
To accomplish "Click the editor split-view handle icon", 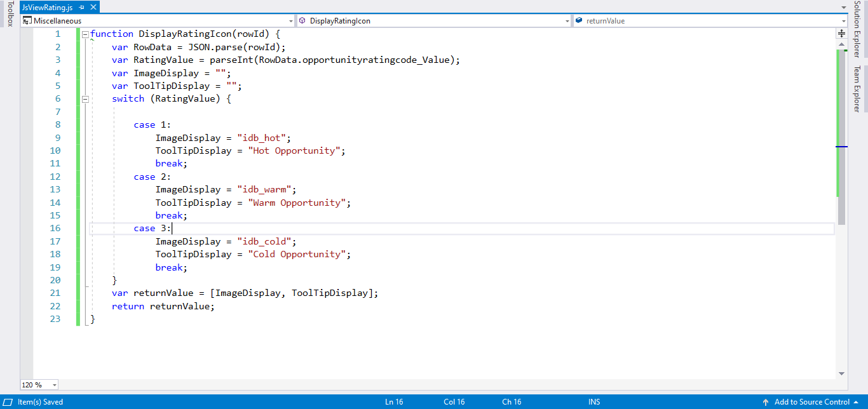I will [x=842, y=33].
